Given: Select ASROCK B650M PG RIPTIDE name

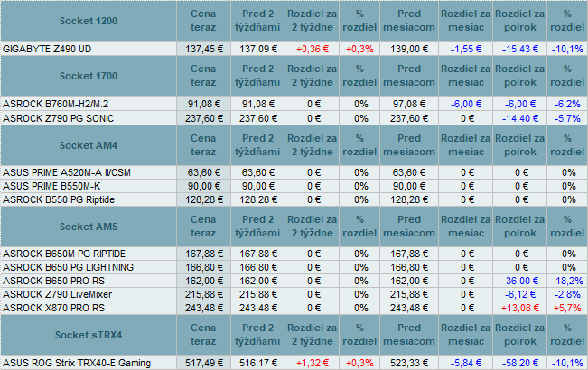Looking at the screenshot, I should pyautogui.click(x=64, y=254).
